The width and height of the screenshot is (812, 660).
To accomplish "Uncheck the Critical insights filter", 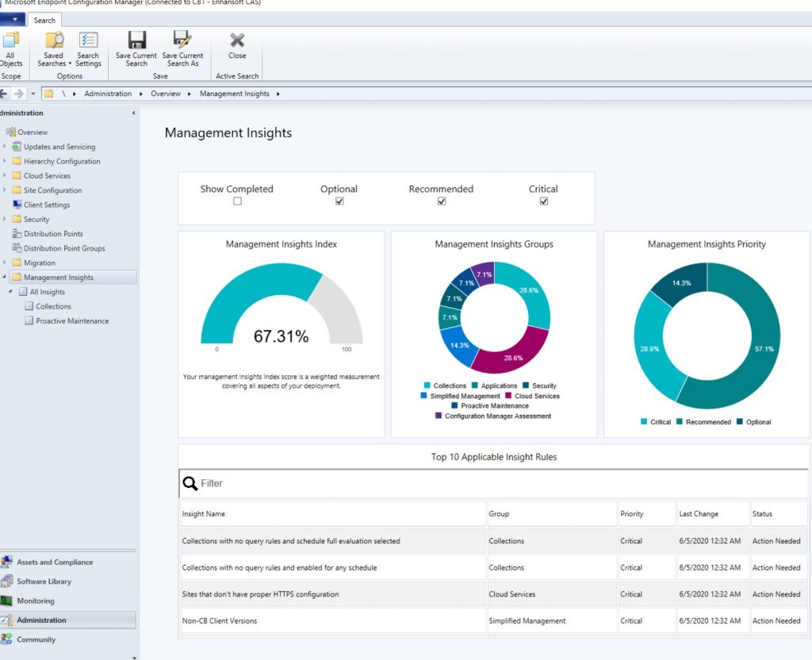I will (x=543, y=201).
